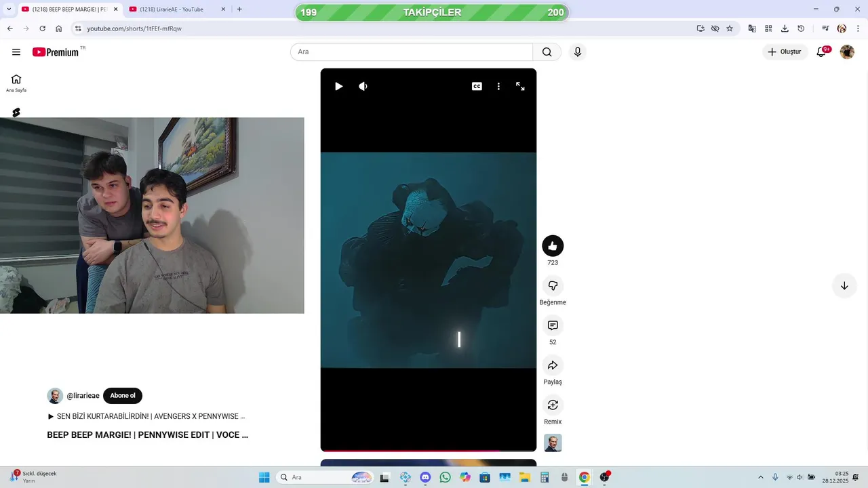Play the Shorts video
Image resolution: width=868 pixels, height=488 pixels.
coord(338,86)
